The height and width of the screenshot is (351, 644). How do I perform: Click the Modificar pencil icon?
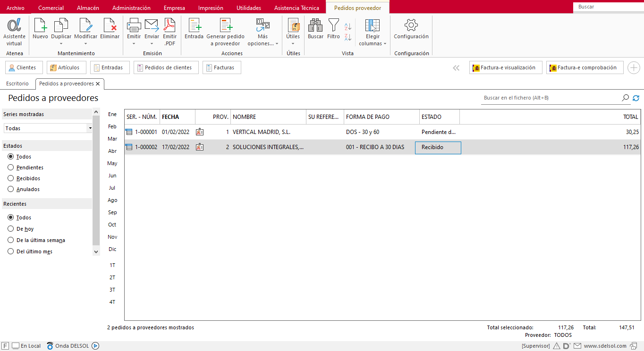85,25
